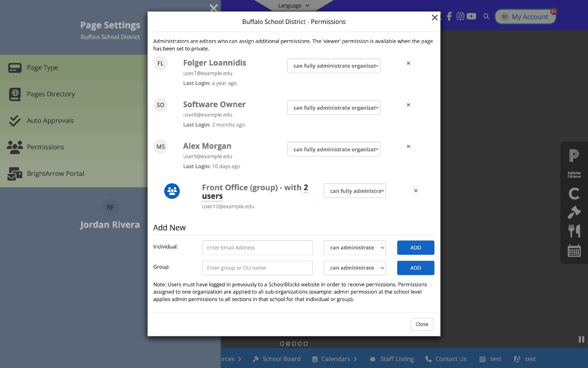Click the Permissions people group icon

click(x=15, y=147)
